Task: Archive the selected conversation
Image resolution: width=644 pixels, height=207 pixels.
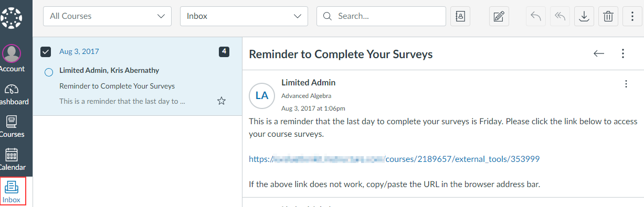Action: point(584,16)
